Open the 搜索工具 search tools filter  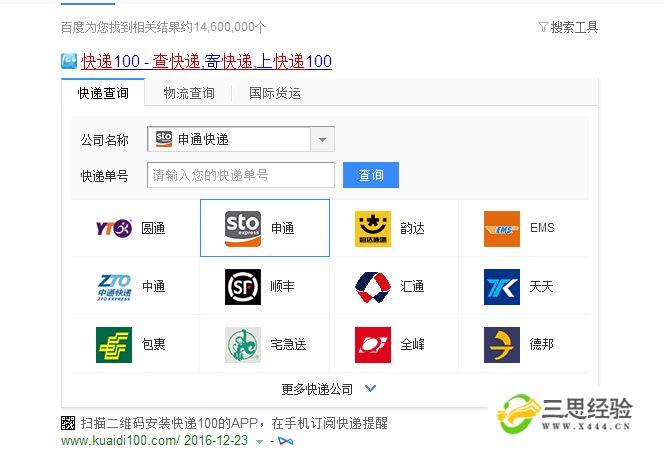point(568,27)
